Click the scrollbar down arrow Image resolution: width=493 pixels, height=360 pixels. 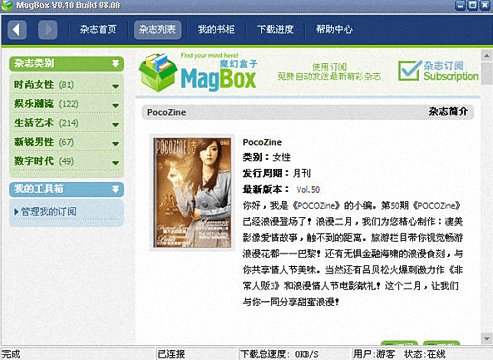(487, 338)
